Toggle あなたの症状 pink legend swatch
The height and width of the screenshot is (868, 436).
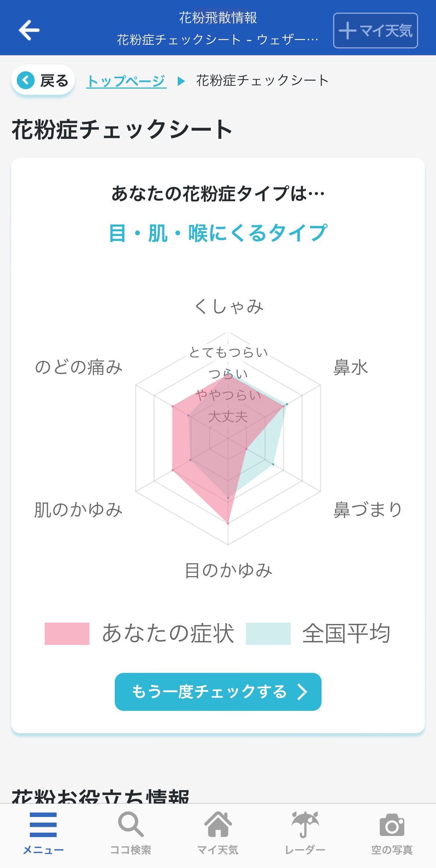[67, 633]
